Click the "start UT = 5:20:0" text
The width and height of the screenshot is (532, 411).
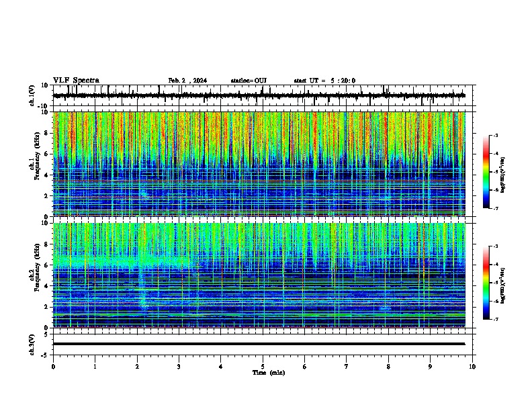[324, 81]
